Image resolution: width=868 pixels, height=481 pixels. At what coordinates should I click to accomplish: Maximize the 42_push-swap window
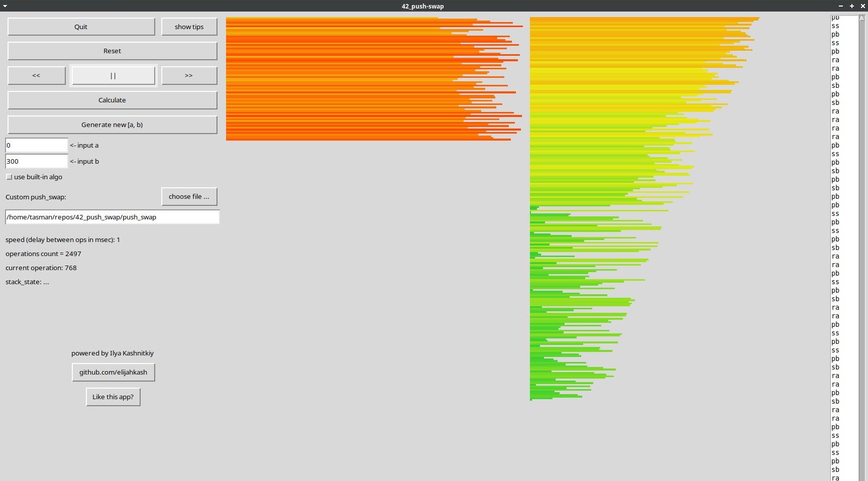tap(852, 6)
